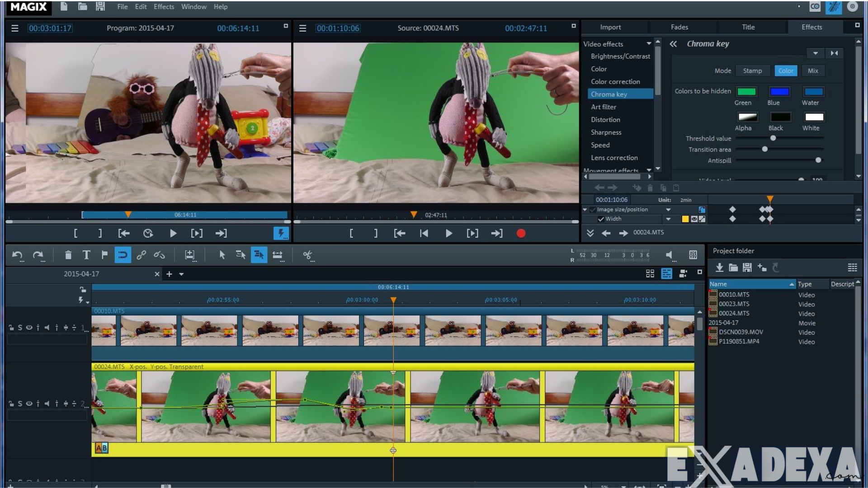Viewport: 868px width, 488px height.
Task: Open the new timeline tab dropdown arrow
Action: [x=181, y=274]
